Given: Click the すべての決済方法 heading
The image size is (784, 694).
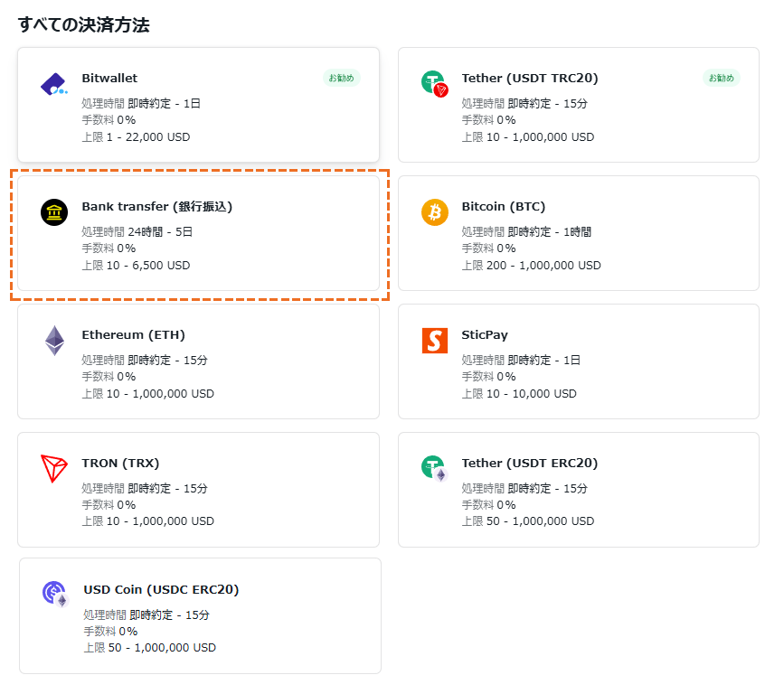Looking at the screenshot, I should click(x=83, y=25).
